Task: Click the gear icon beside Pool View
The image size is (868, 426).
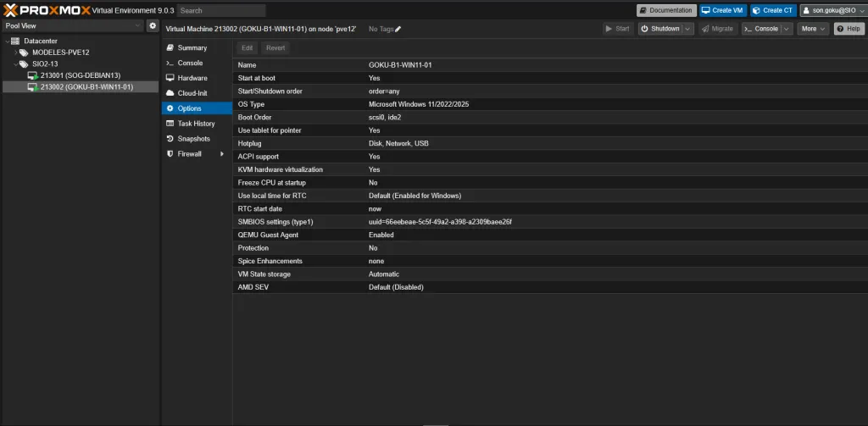Action: pos(153,26)
